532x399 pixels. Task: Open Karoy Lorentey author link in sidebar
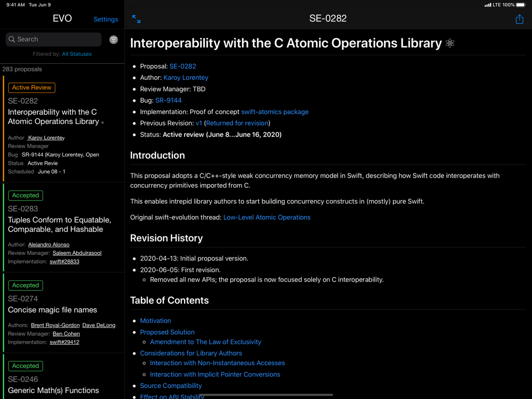coord(46,138)
